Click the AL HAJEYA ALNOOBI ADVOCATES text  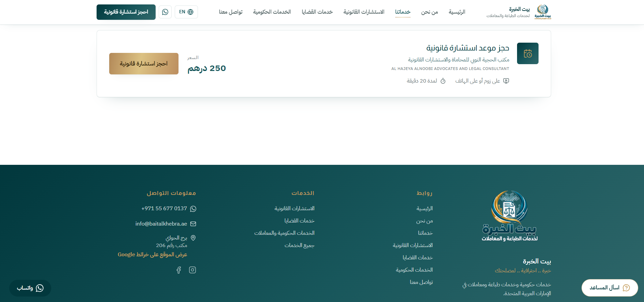click(x=450, y=69)
